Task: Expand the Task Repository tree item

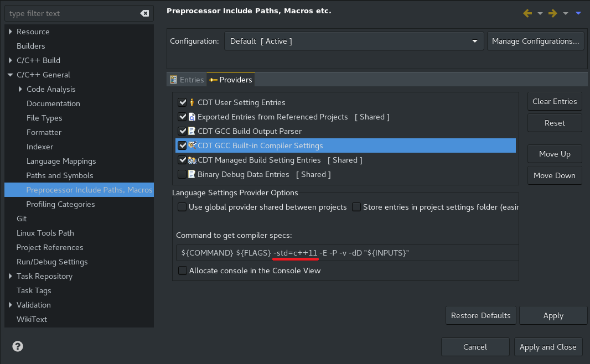Action: click(x=9, y=276)
